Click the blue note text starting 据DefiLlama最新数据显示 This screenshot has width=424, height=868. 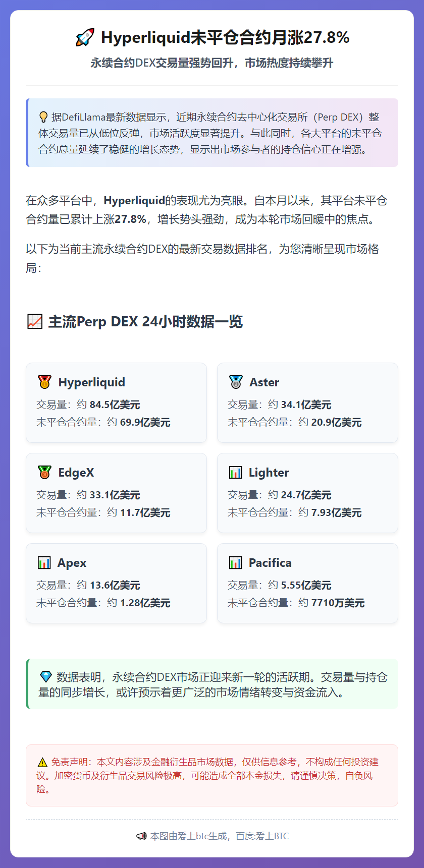point(210,133)
